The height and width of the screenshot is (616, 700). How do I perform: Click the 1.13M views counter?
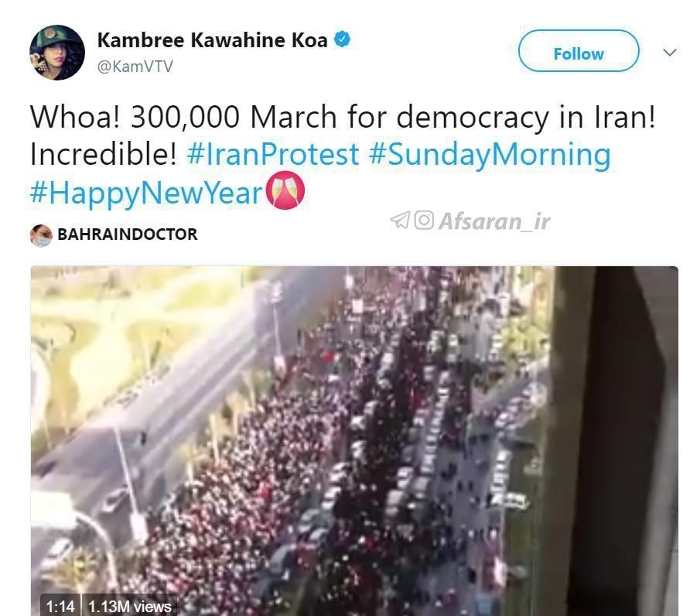(130, 606)
